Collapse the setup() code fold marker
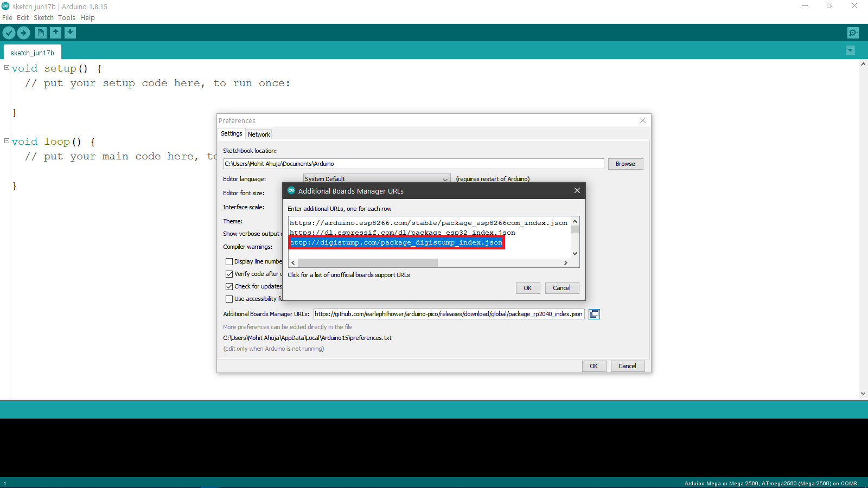868x488 pixels. tap(7, 68)
